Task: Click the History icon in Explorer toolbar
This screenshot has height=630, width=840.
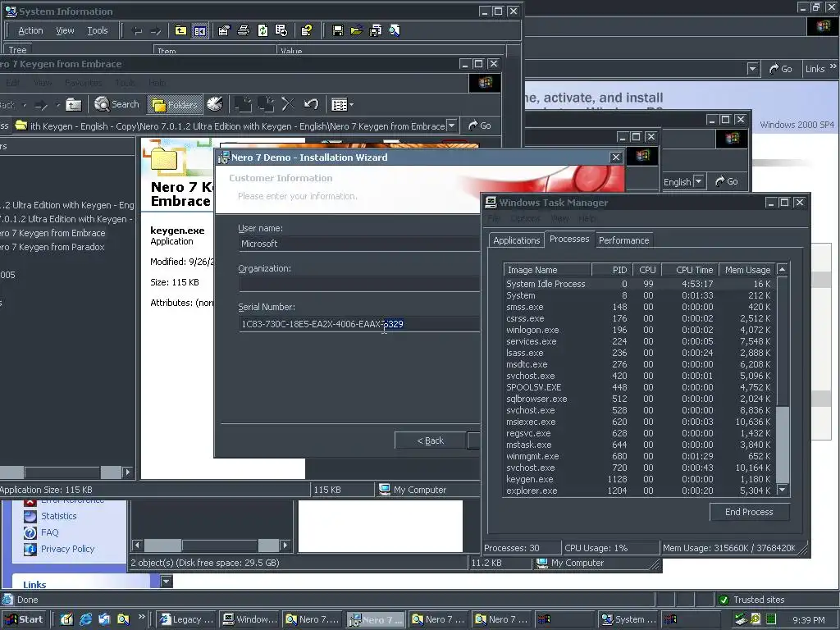Action: [x=215, y=104]
